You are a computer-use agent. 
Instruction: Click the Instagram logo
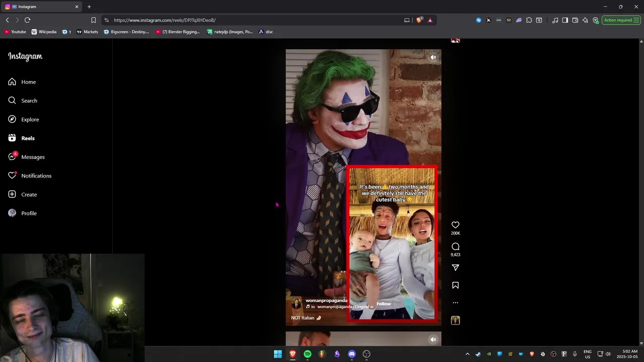point(25,56)
